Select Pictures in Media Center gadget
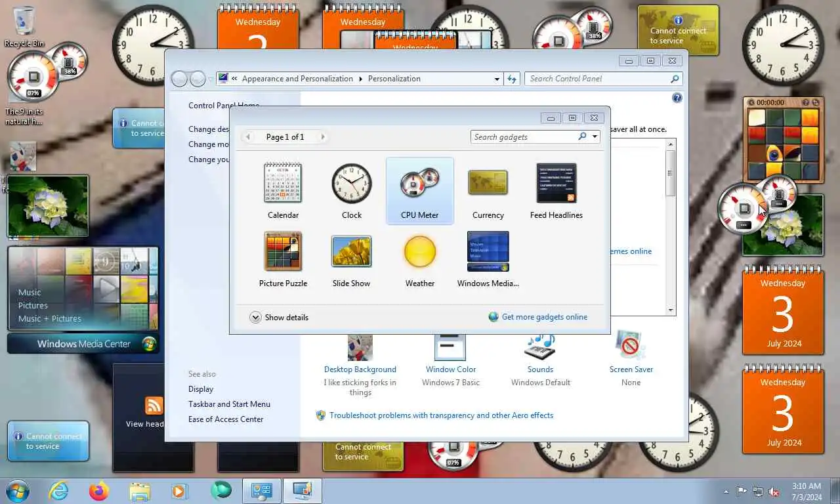Image resolution: width=840 pixels, height=504 pixels. coord(33,306)
